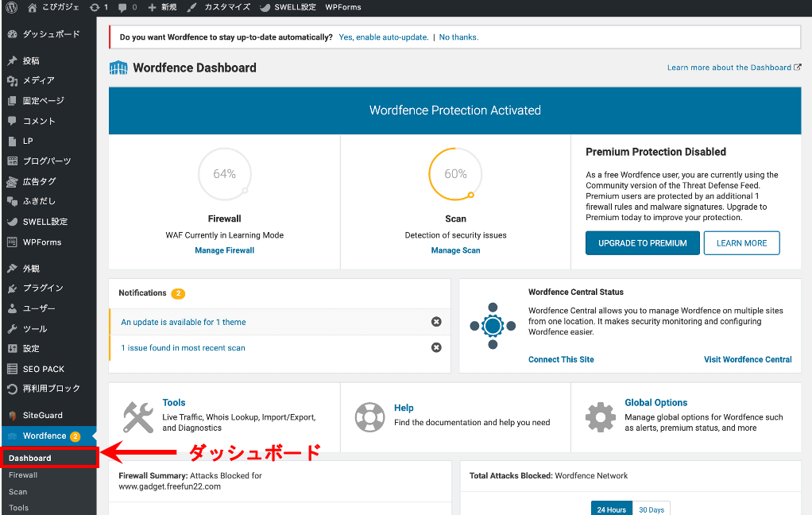Select the 24 Hours tab

[x=612, y=509]
